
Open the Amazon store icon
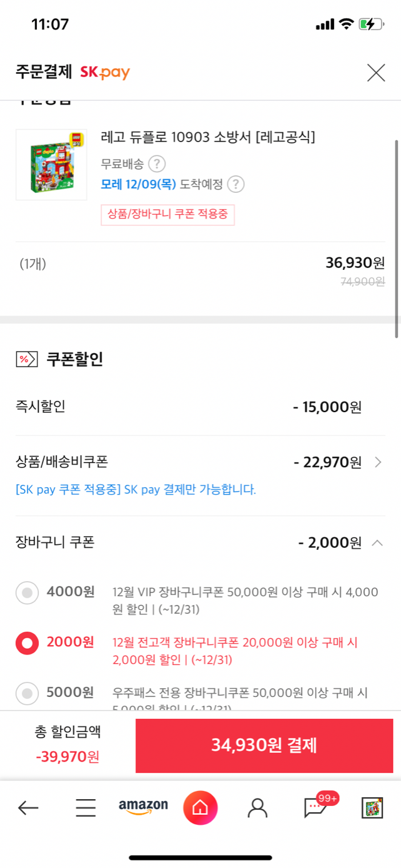click(143, 807)
